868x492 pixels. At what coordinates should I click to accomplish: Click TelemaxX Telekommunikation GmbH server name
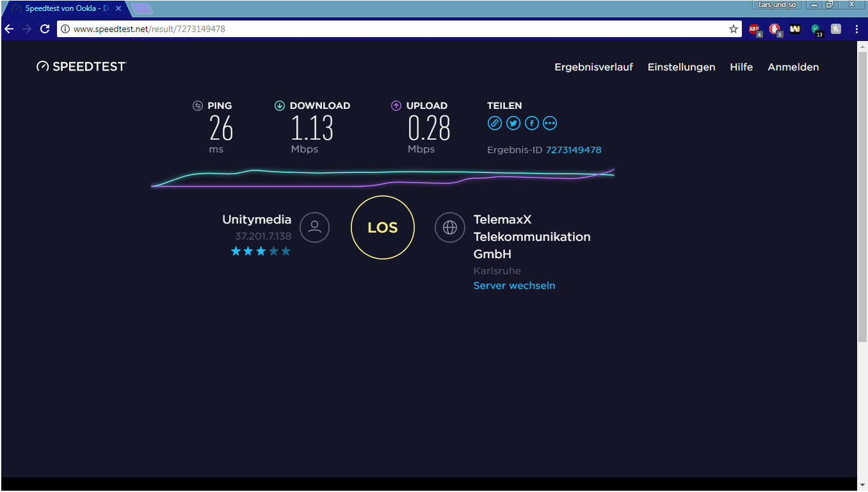[x=532, y=236]
